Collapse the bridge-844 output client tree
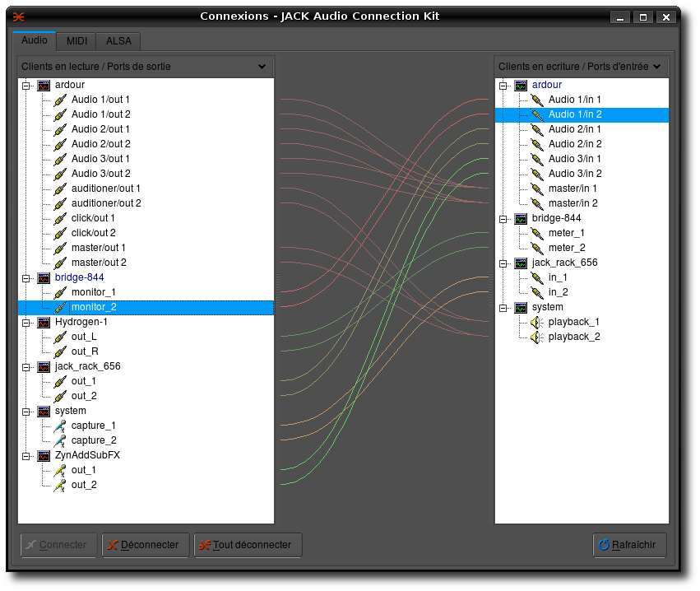This screenshot has width=700, height=591. (25, 278)
